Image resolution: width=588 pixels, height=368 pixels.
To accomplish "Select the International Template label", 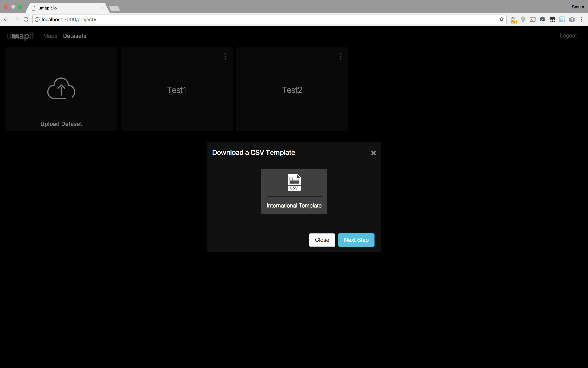I will point(294,206).
